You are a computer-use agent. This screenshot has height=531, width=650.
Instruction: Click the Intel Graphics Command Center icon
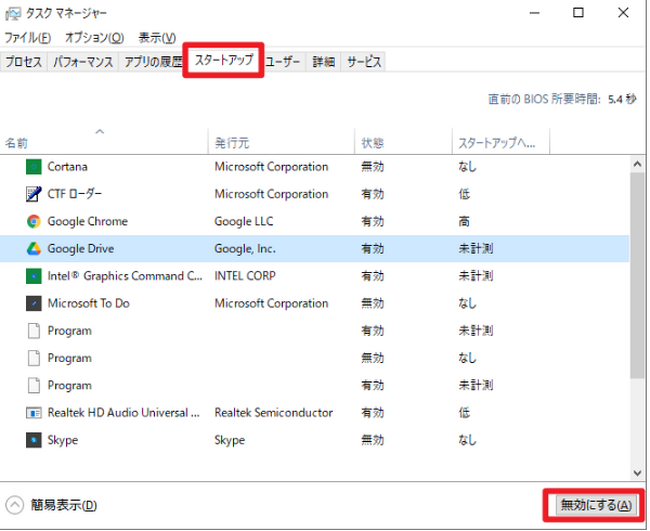tap(34, 276)
